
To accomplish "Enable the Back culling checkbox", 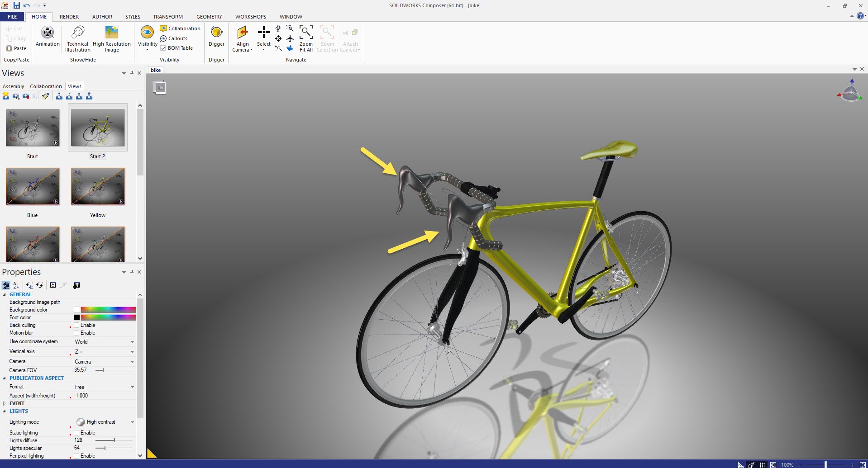I will [x=77, y=325].
